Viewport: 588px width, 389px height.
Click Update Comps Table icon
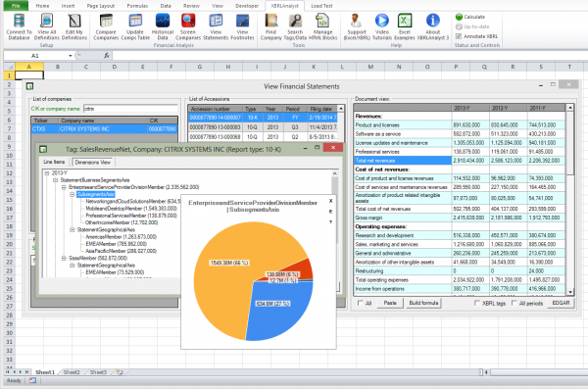click(x=135, y=21)
